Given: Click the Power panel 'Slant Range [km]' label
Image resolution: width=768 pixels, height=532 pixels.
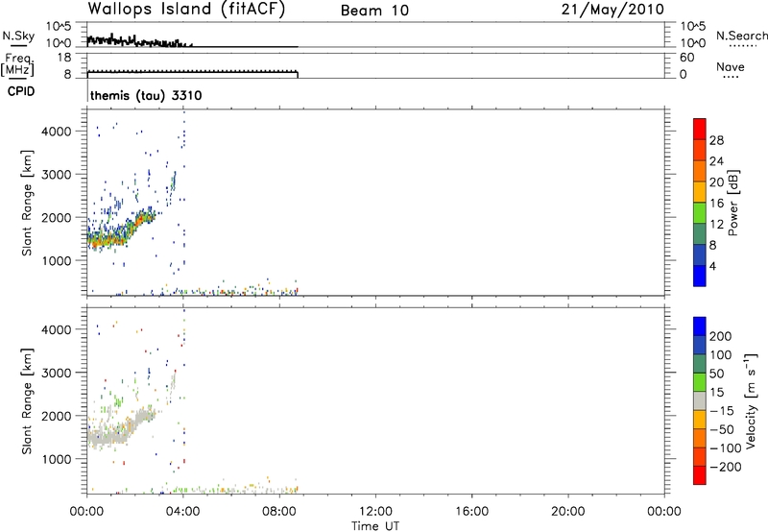Looking at the screenshot, I should click(x=27, y=203).
